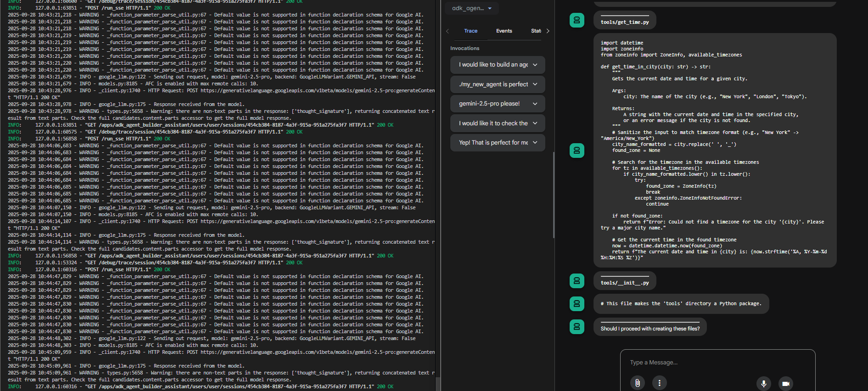The height and width of the screenshot is (391, 868).
Task: Focus the 'Type a Message...' input field
Action: [x=717, y=363]
